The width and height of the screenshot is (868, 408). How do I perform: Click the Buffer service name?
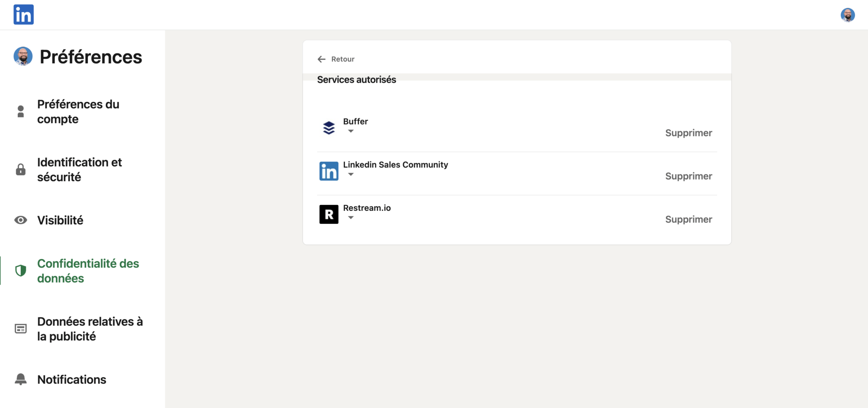[356, 121]
